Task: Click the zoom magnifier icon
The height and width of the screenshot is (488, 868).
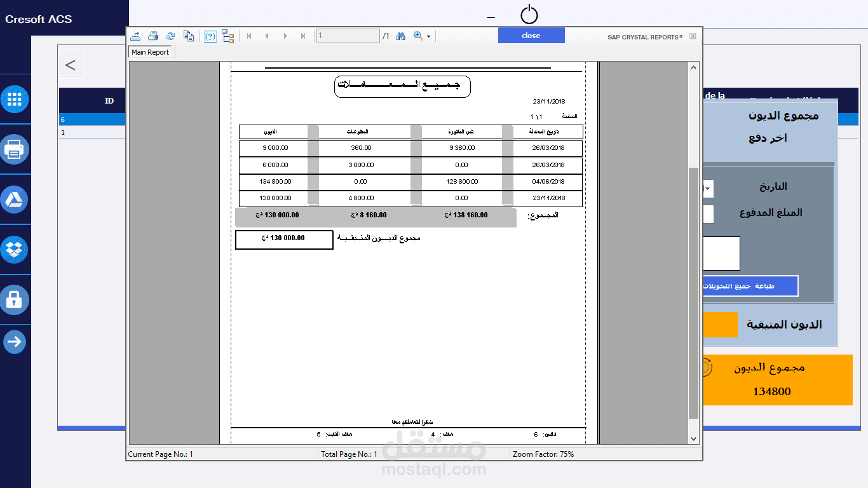Action: [418, 36]
